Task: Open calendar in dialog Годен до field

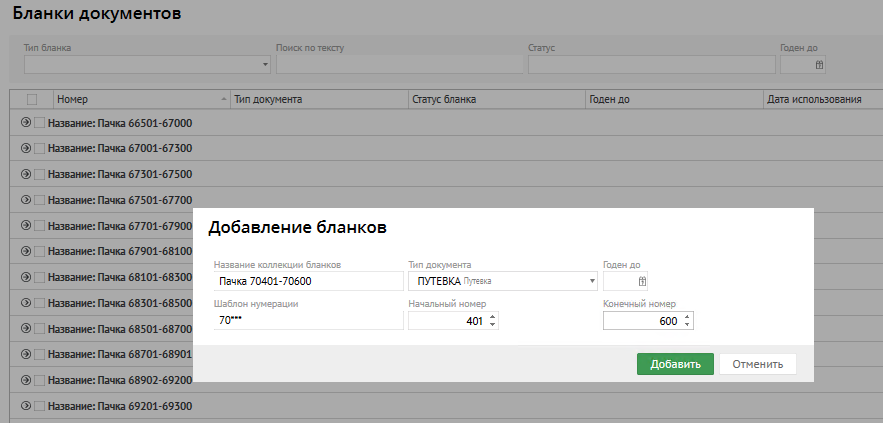Action: [x=642, y=281]
